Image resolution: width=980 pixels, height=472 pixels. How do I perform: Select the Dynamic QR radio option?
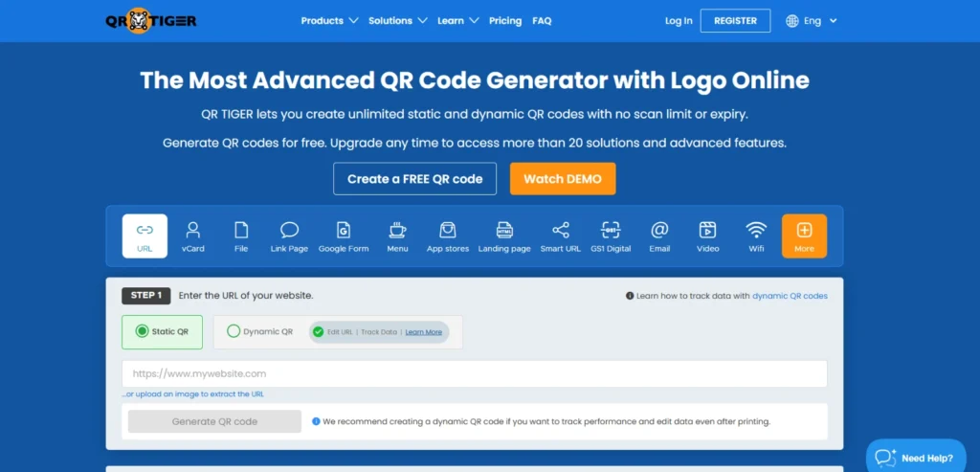tap(234, 332)
